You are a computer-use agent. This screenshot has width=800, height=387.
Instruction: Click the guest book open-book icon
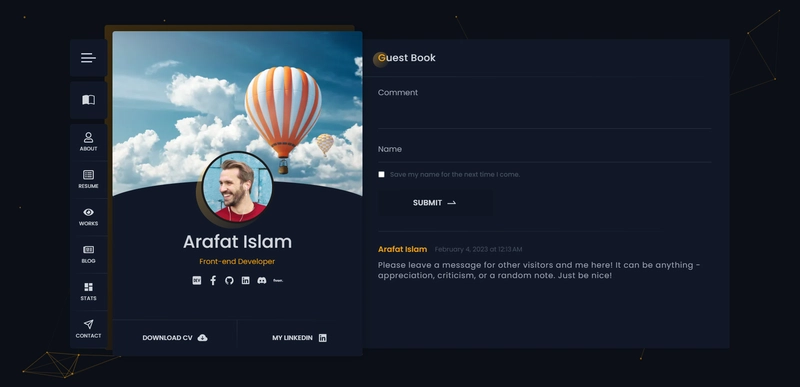point(88,100)
